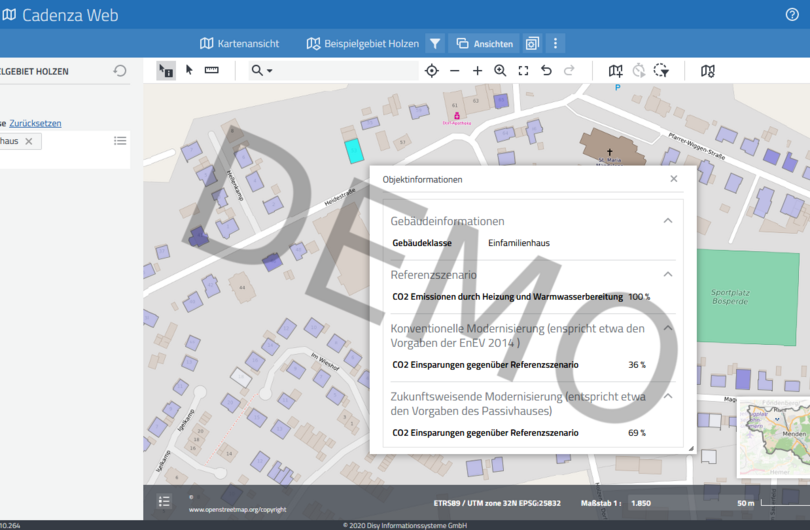Image resolution: width=810 pixels, height=530 pixels.
Task: Open the Kartenansicht tab
Action: tap(240, 43)
